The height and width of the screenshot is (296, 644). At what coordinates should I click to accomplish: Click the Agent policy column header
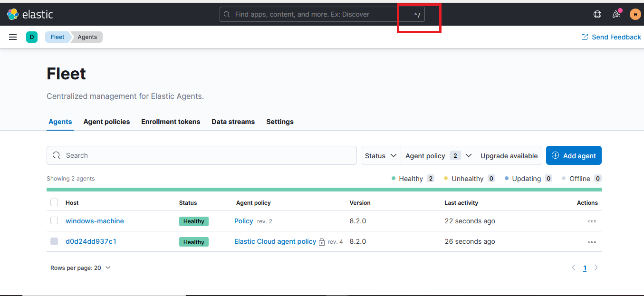tap(253, 202)
